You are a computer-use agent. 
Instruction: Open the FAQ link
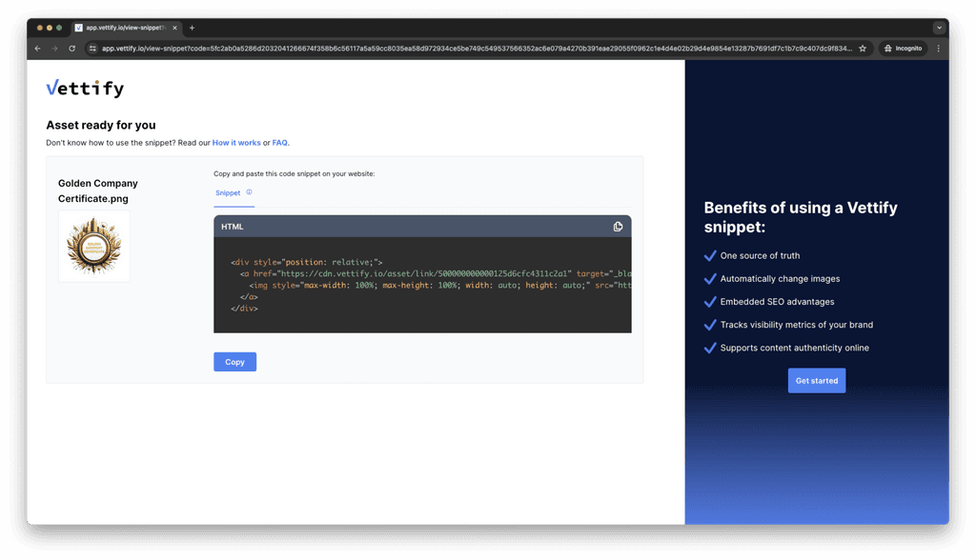click(279, 143)
